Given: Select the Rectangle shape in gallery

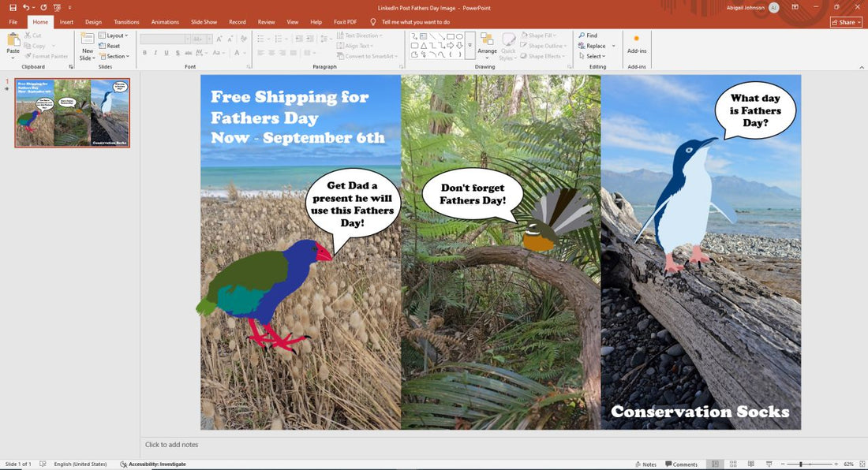Looking at the screenshot, I should pyautogui.click(x=451, y=36).
